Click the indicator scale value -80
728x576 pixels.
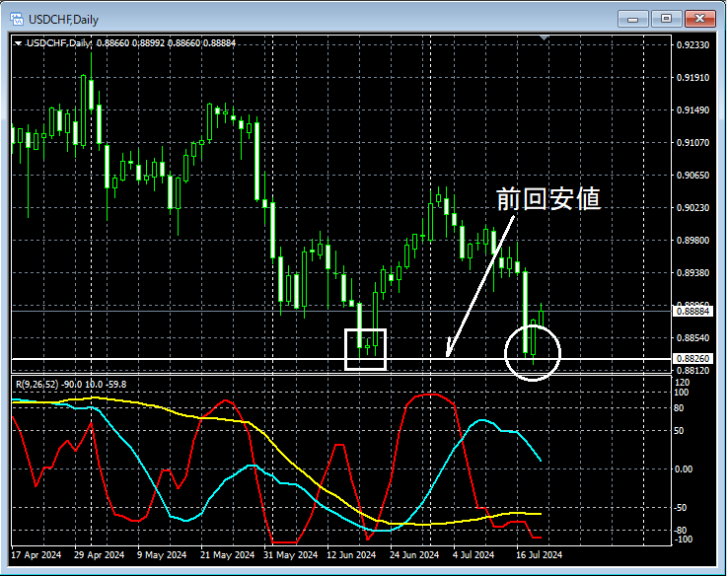click(x=681, y=530)
